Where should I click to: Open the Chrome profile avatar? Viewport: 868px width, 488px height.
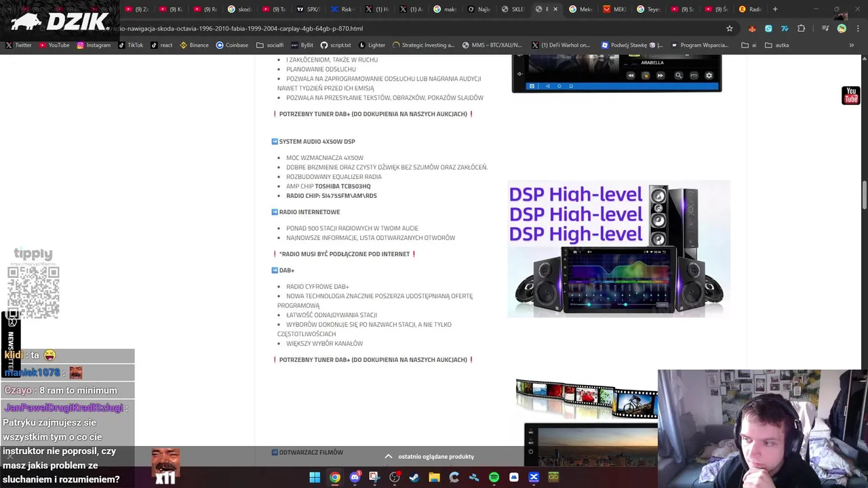pos(842,28)
